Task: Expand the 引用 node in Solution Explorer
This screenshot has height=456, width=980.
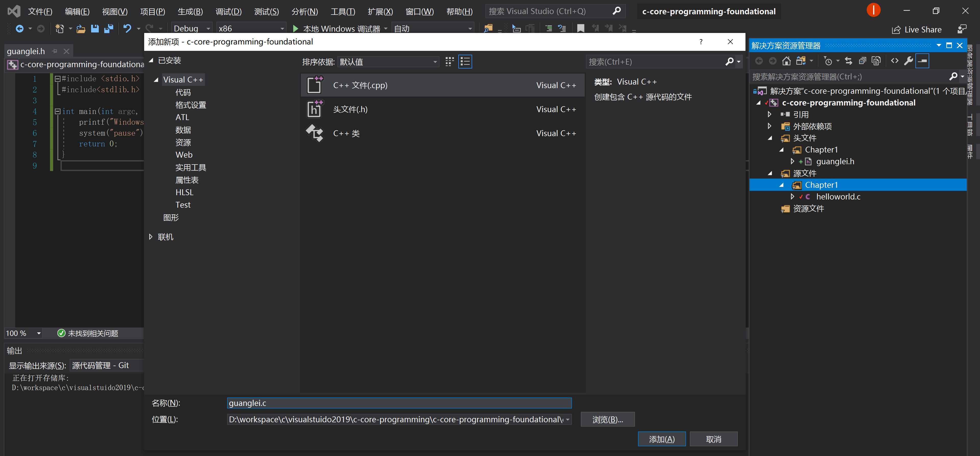Action: point(769,114)
